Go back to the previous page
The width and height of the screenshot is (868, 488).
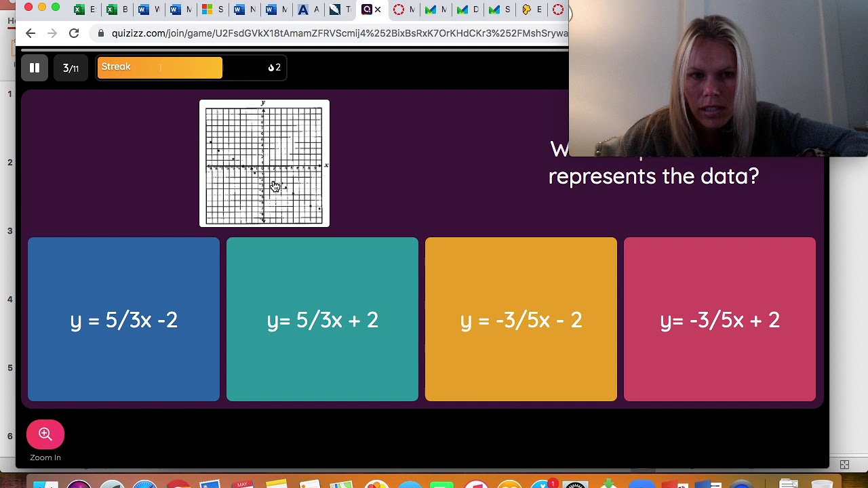click(x=30, y=33)
